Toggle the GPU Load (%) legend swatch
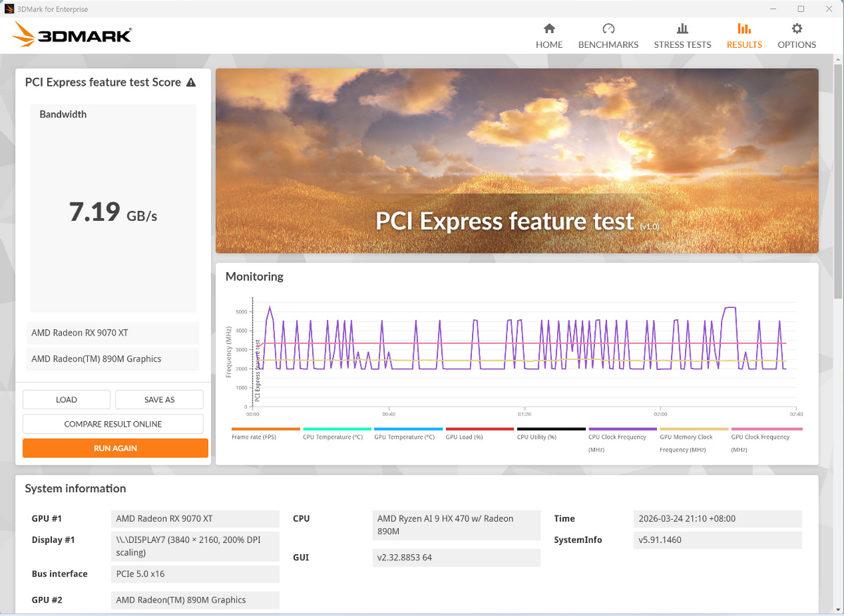The width and height of the screenshot is (844, 616). point(480,429)
